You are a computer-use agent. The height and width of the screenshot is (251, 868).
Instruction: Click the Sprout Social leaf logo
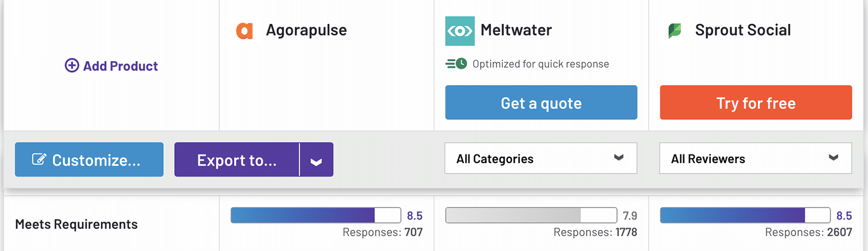click(674, 31)
